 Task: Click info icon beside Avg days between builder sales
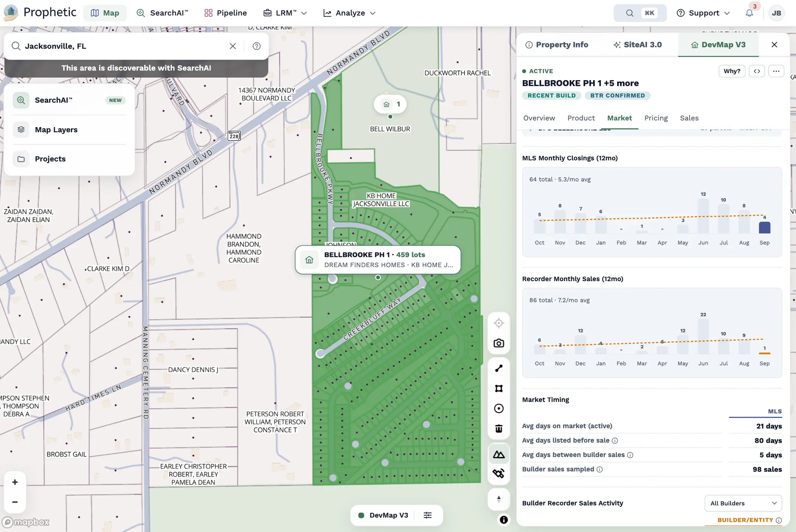(630, 455)
